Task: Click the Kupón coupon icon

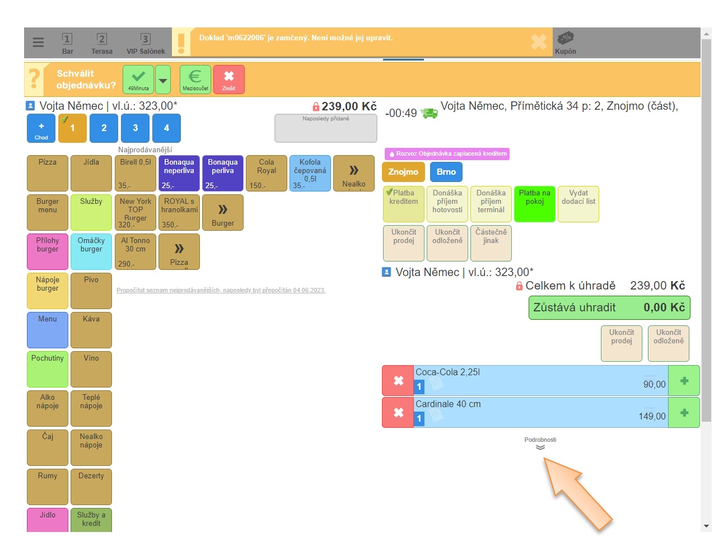Action: (x=565, y=43)
